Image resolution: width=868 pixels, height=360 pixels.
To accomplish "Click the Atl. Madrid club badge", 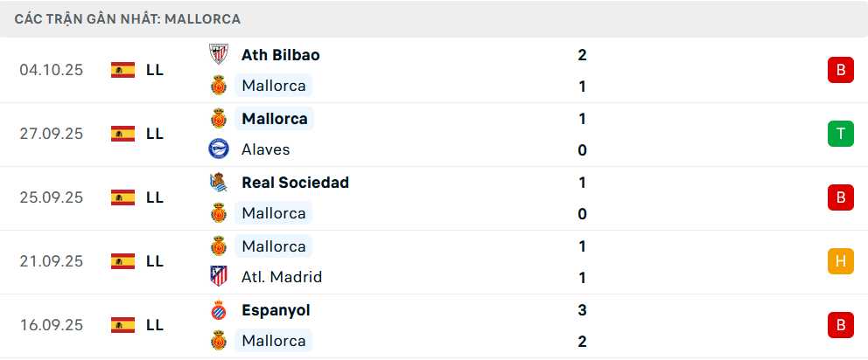I will pos(218,277).
